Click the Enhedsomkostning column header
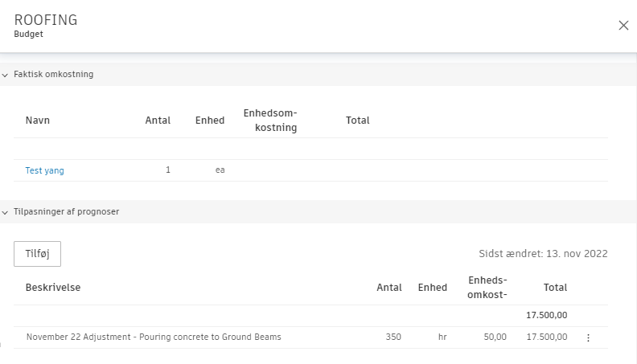The height and width of the screenshot is (364, 637). coord(270,121)
